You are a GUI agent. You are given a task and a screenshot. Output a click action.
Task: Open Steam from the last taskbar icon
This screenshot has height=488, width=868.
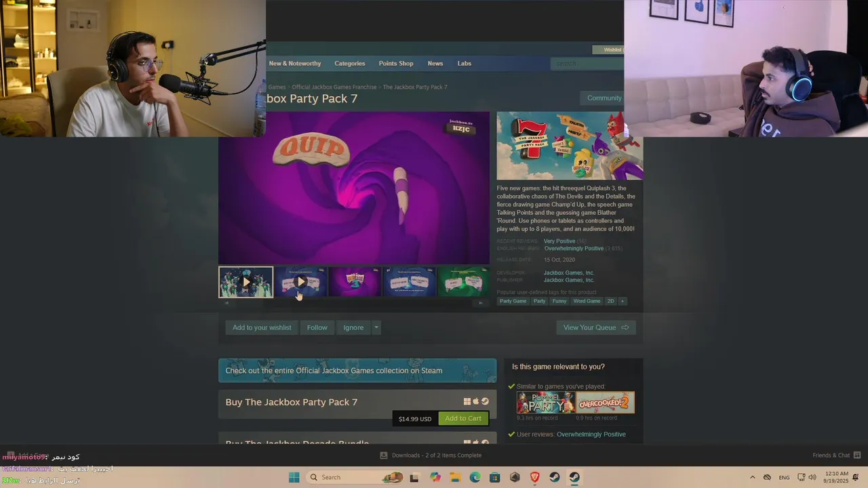[x=574, y=477]
